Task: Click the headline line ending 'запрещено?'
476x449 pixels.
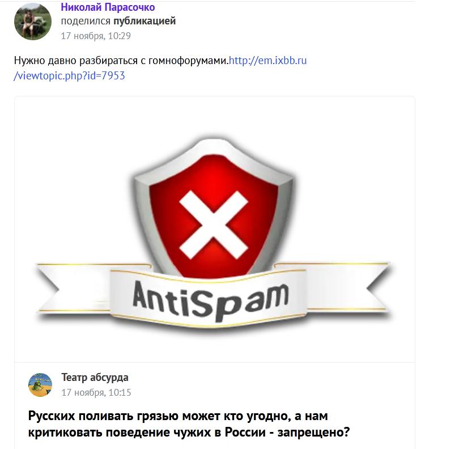Action: pyautogui.click(x=189, y=432)
